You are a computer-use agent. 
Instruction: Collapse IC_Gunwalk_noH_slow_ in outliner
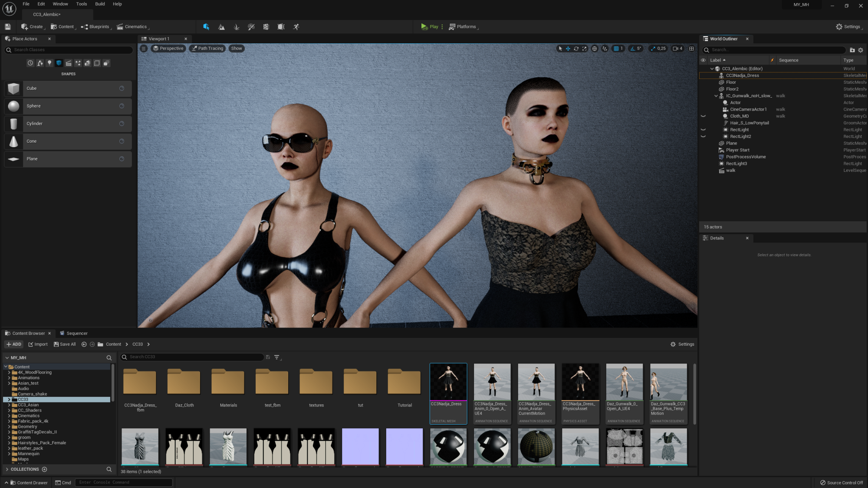(716, 96)
